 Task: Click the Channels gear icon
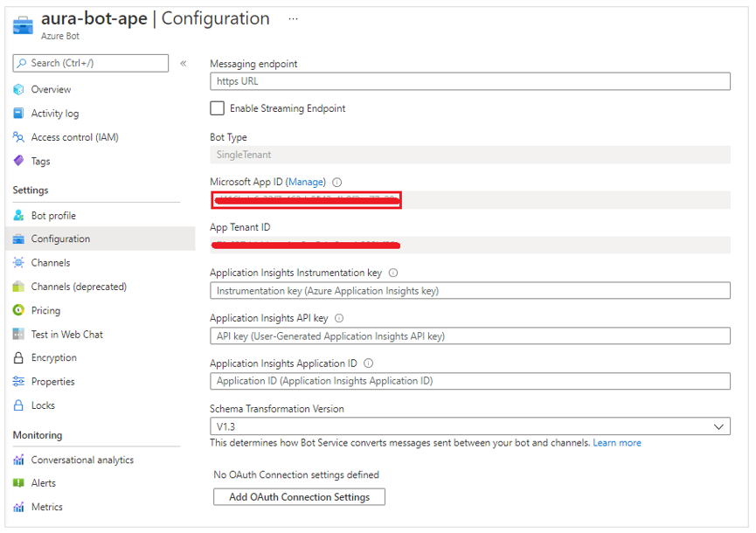coord(18,263)
